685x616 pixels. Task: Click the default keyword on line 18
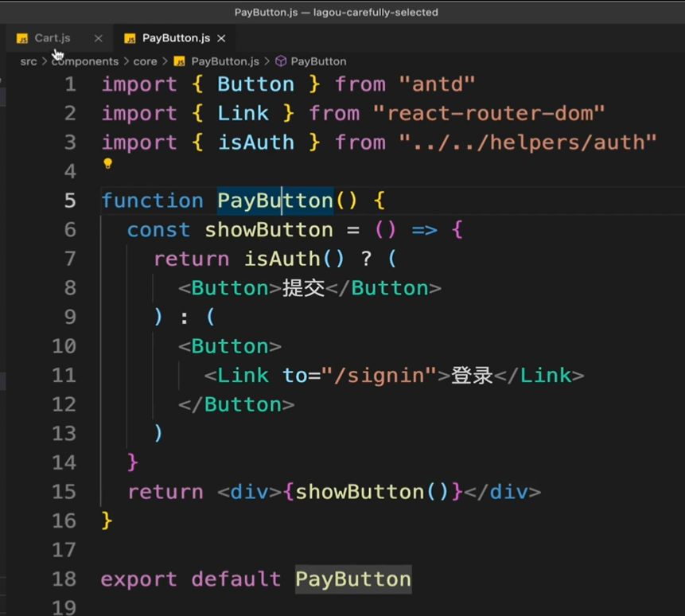[x=236, y=579]
